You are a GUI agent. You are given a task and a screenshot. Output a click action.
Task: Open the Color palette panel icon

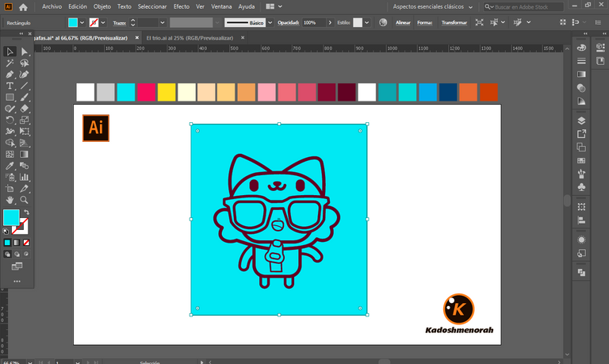point(581,48)
